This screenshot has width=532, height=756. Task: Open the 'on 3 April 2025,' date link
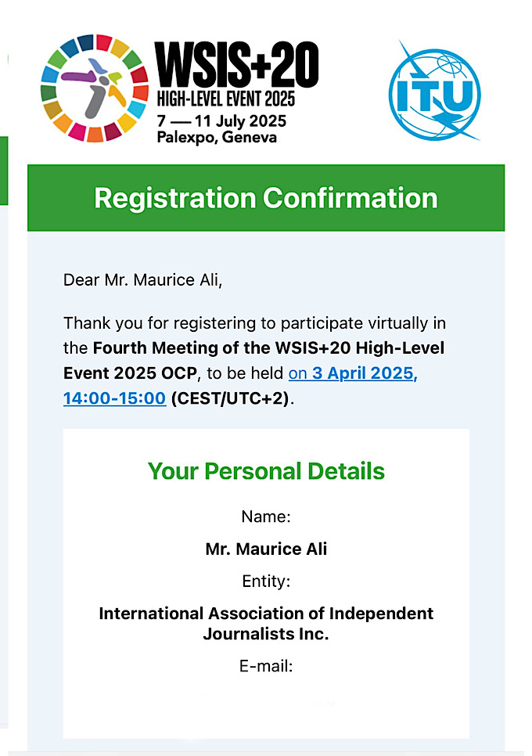coord(353,373)
